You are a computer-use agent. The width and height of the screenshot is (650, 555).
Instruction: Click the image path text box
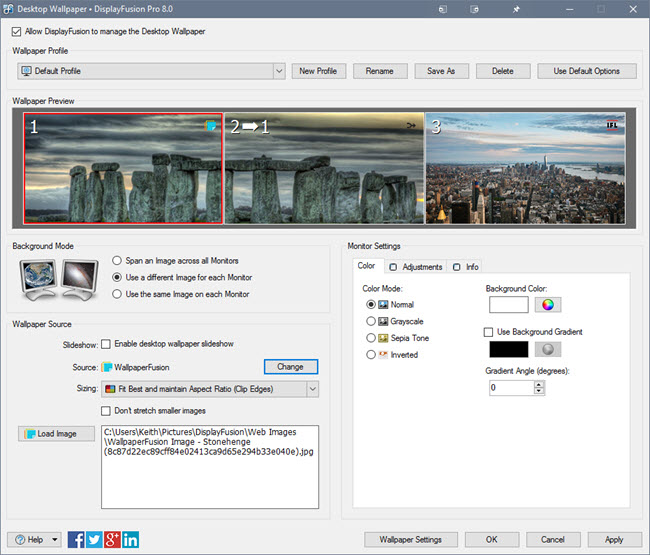click(x=210, y=467)
